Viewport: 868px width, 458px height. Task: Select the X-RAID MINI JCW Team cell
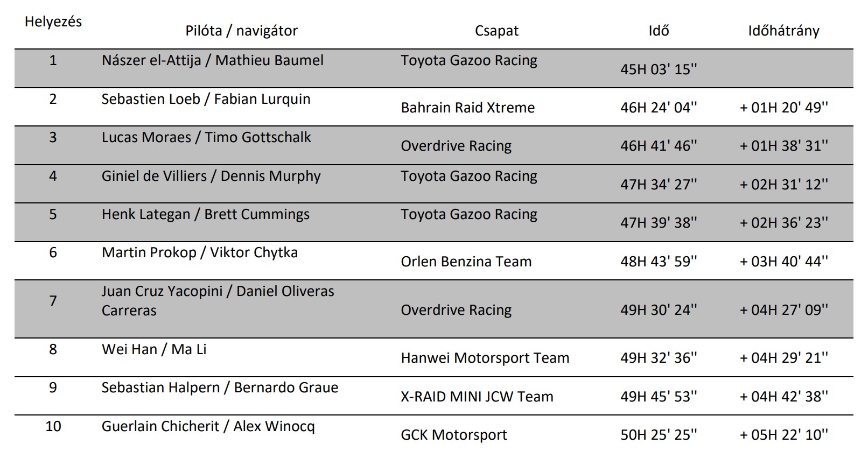pyautogui.click(x=477, y=397)
